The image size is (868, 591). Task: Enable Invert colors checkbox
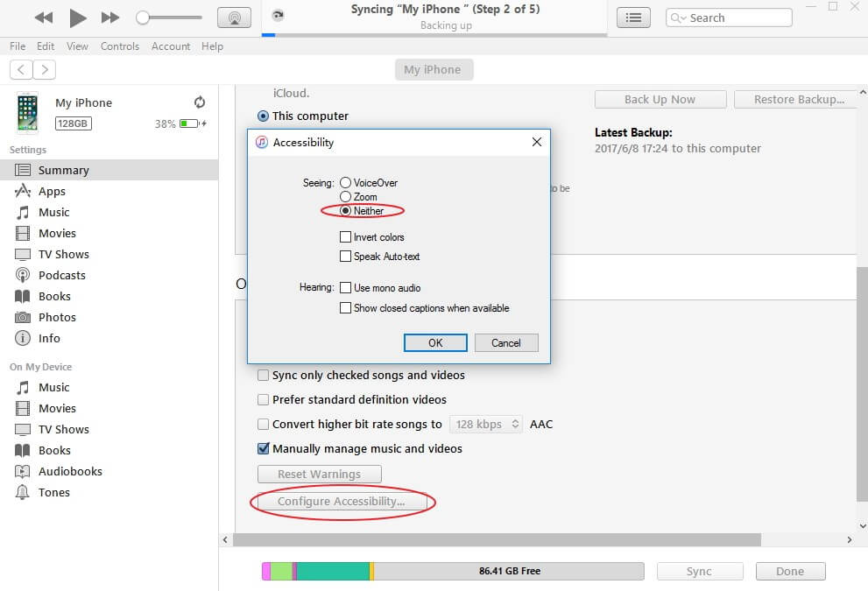(345, 237)
